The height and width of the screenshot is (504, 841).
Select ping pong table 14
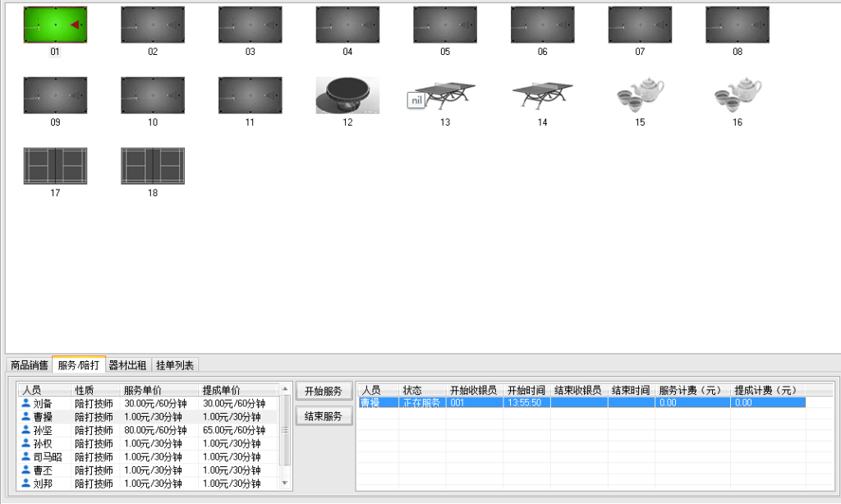pos(542,95)
